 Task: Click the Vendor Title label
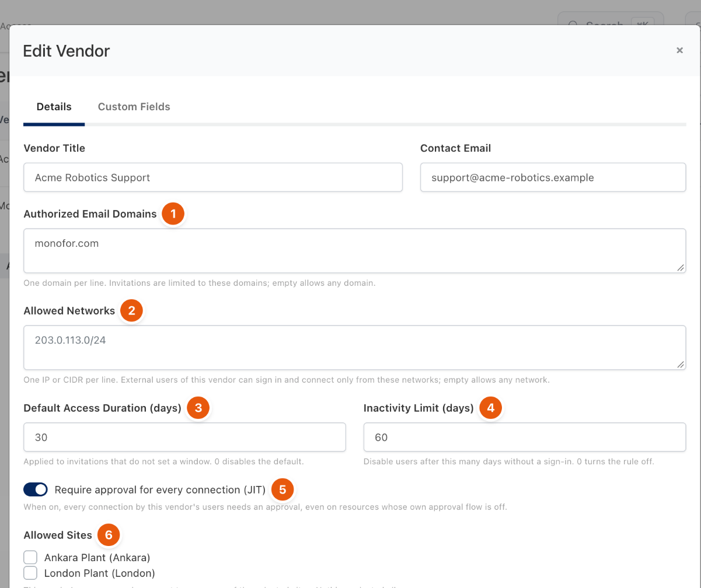54,148
